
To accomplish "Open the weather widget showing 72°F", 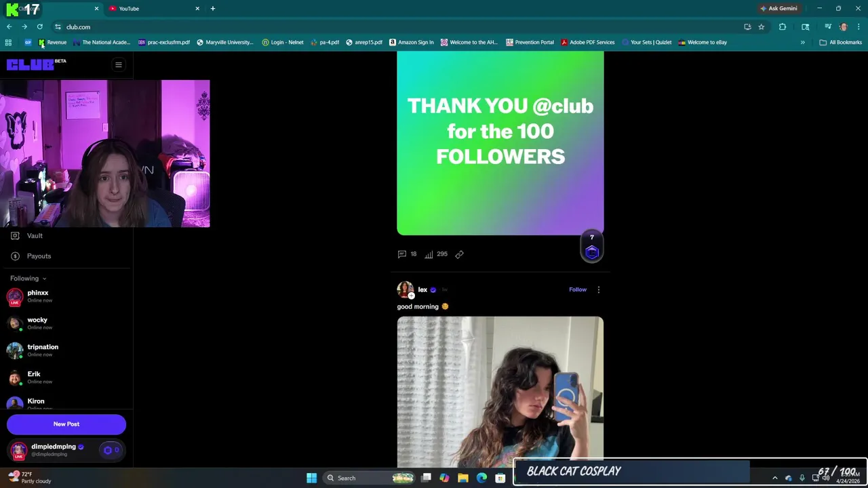I will [x=31, y=478].
